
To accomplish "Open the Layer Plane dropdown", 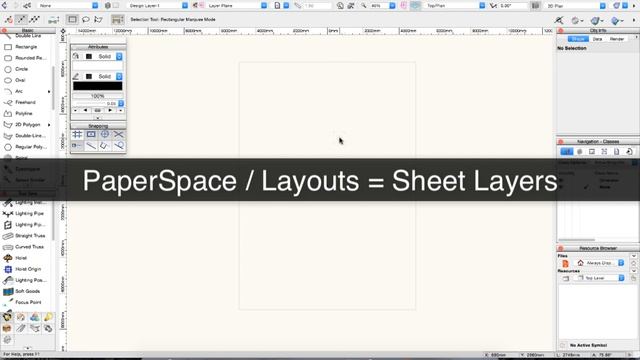I will click(x=237, y=6).
